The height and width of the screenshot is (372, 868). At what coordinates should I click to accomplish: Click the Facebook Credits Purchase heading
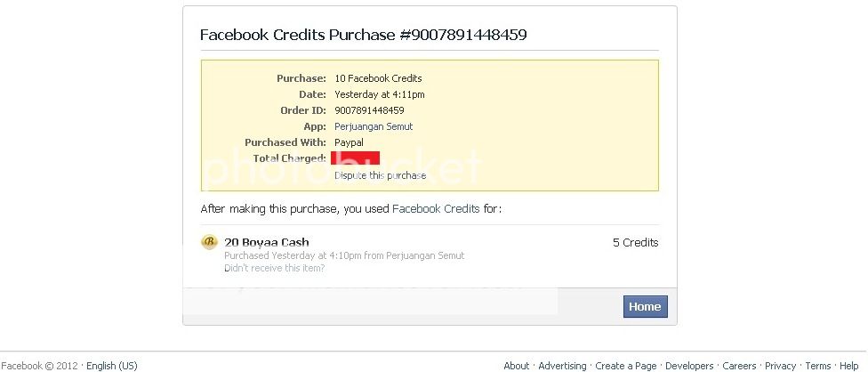363,35
